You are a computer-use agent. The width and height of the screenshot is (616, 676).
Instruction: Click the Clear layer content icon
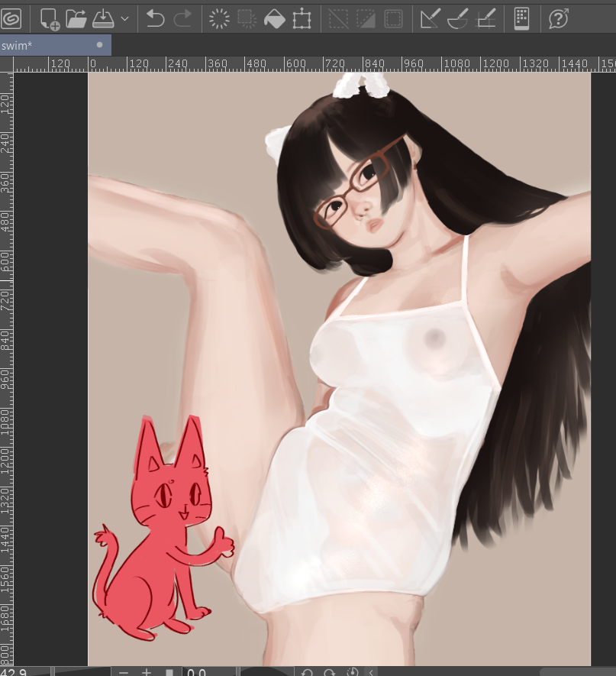[x=219, y=18]
